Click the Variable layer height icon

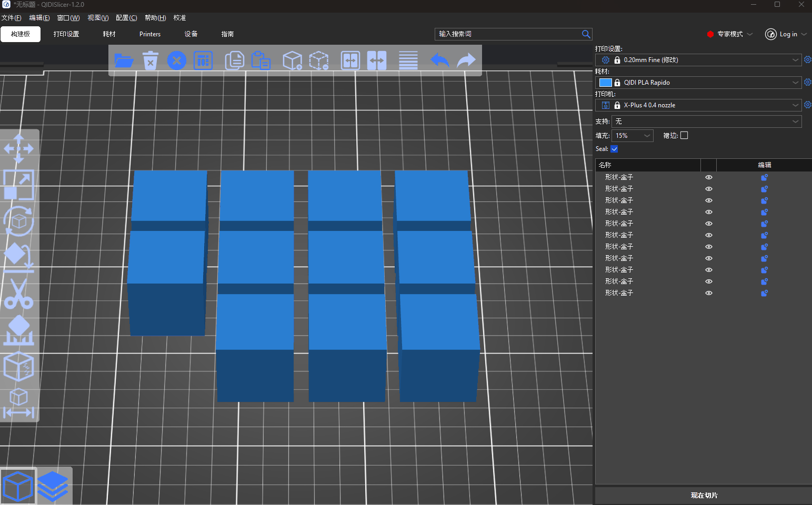408,60
